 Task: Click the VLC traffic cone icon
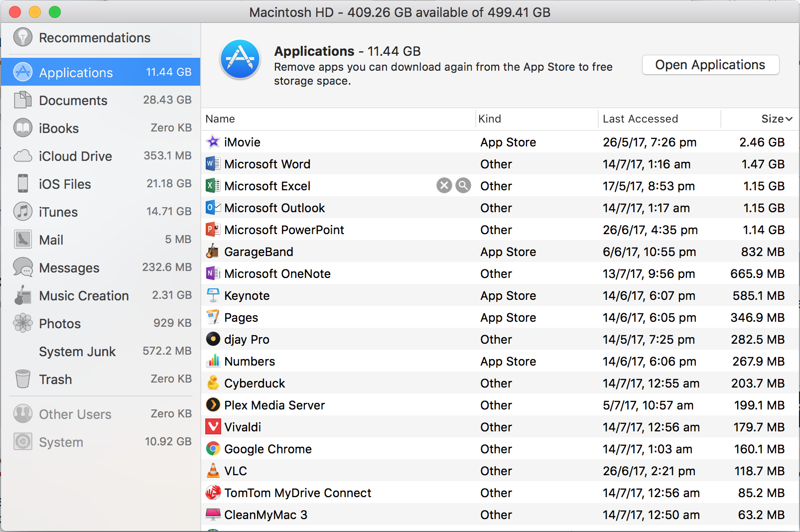(213, 471)
